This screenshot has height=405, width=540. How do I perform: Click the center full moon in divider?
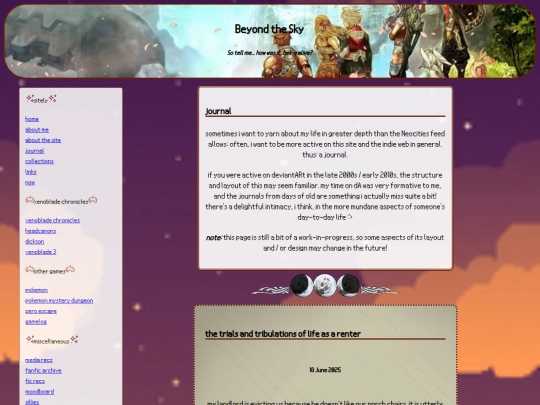coord(325,285)
